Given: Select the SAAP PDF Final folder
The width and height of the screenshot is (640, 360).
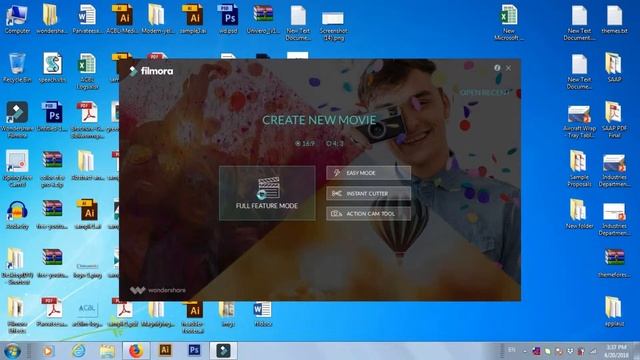Looking at the screenshot, I should click(x=614, y=120).
